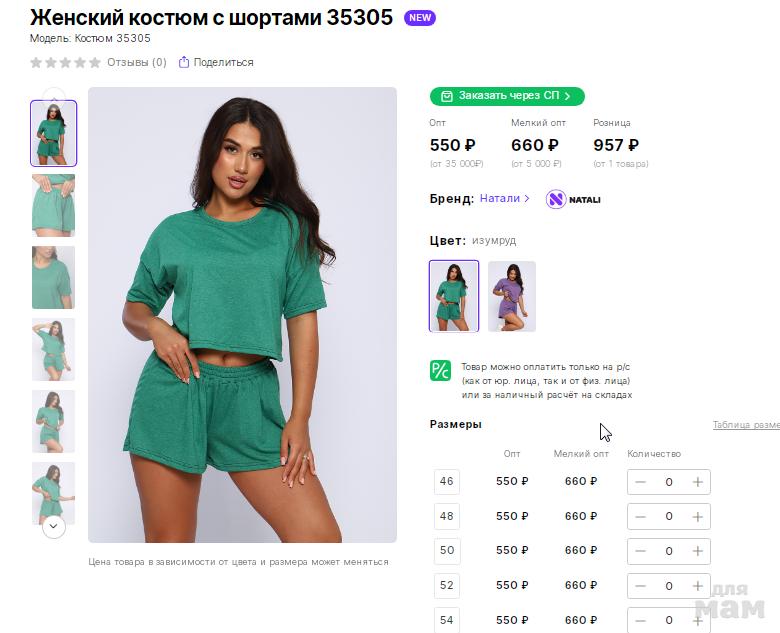
Task: Rate the product using the five stars
Action: pos(65,62)
